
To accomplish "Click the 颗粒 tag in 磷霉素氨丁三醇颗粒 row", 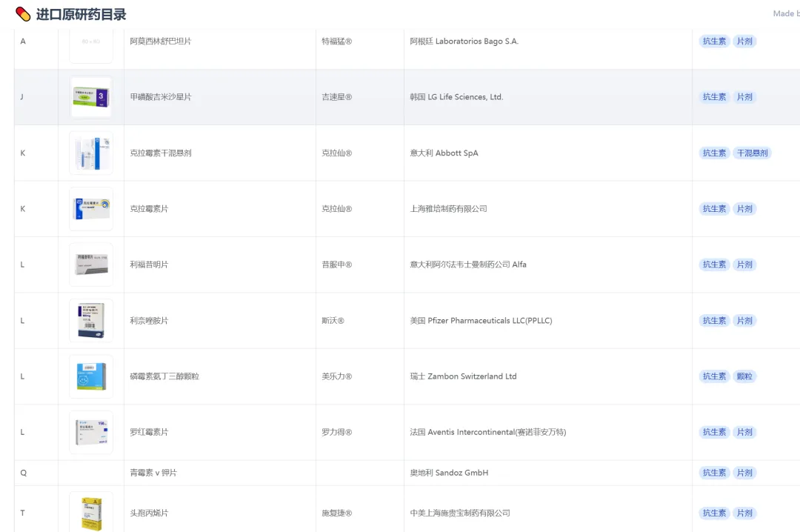I will click(744, 376).
